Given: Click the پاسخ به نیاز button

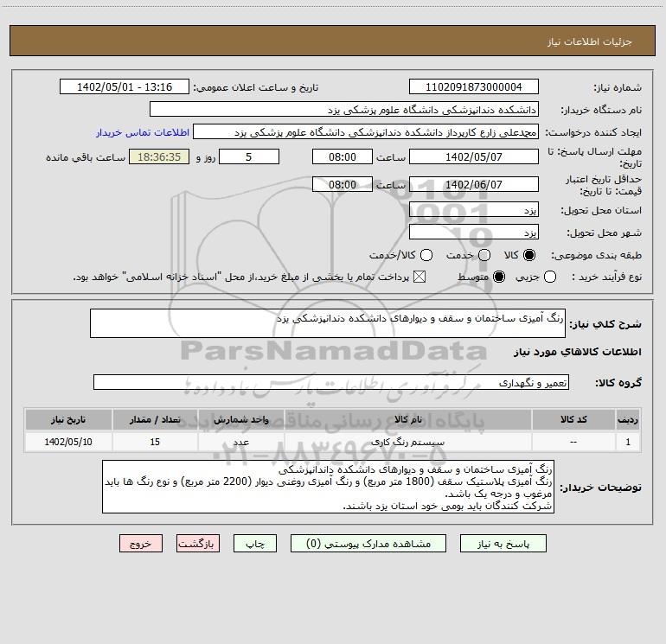Looking at the screenshot, I should coord(503,544).
